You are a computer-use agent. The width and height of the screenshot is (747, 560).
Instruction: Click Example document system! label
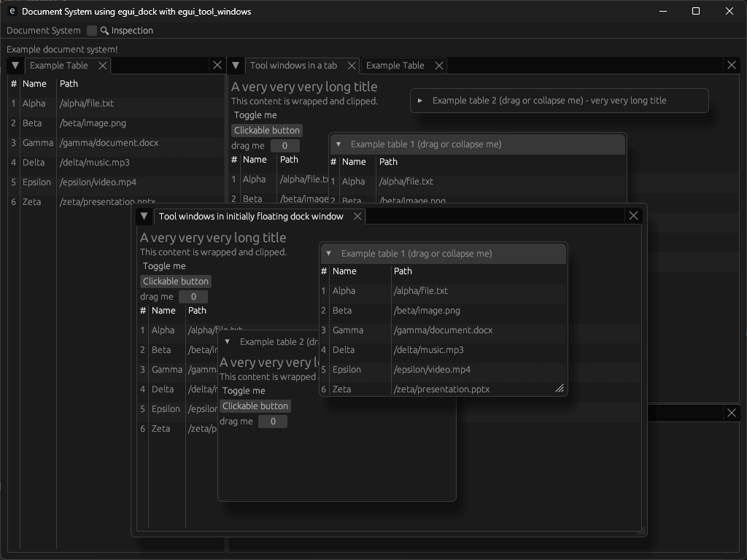[62, 50]
